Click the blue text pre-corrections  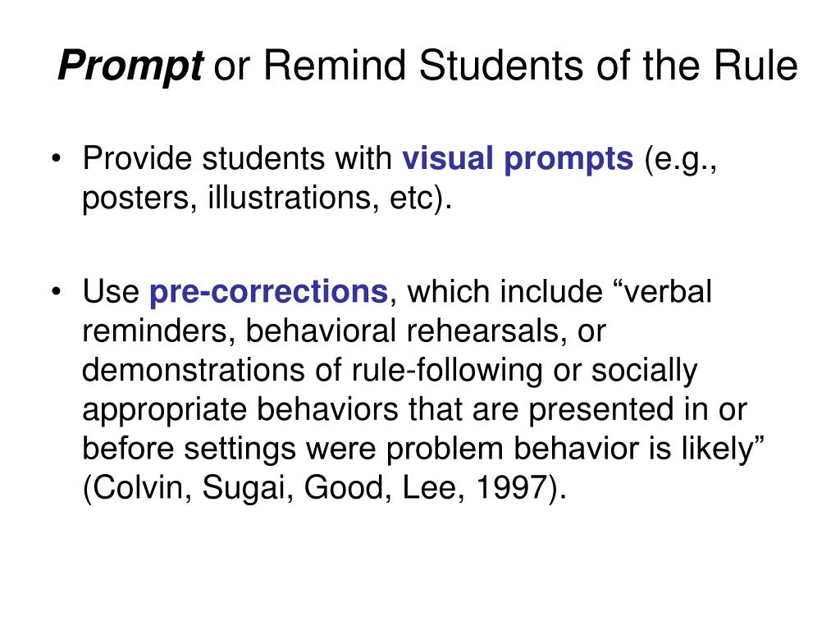(268, 293)
